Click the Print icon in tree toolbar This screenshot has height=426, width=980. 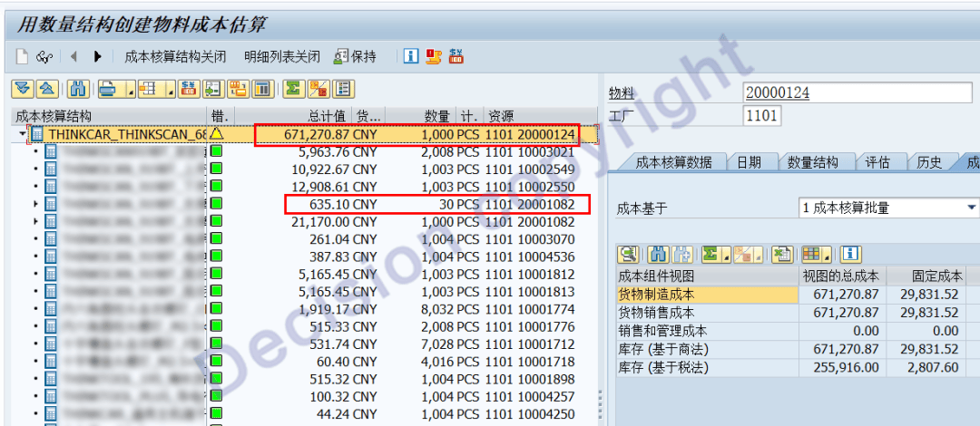(108, 89)
